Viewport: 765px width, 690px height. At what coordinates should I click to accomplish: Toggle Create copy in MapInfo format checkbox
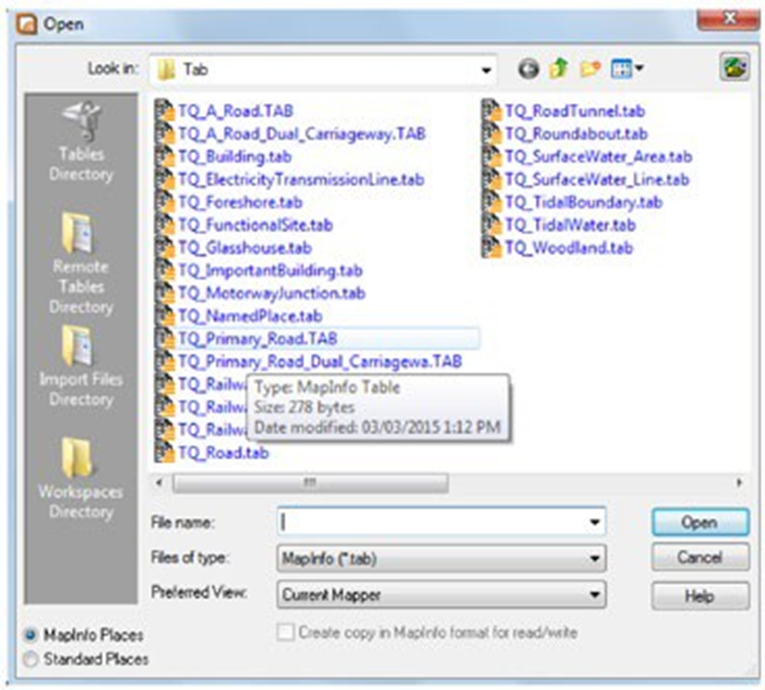click(285, 632)
